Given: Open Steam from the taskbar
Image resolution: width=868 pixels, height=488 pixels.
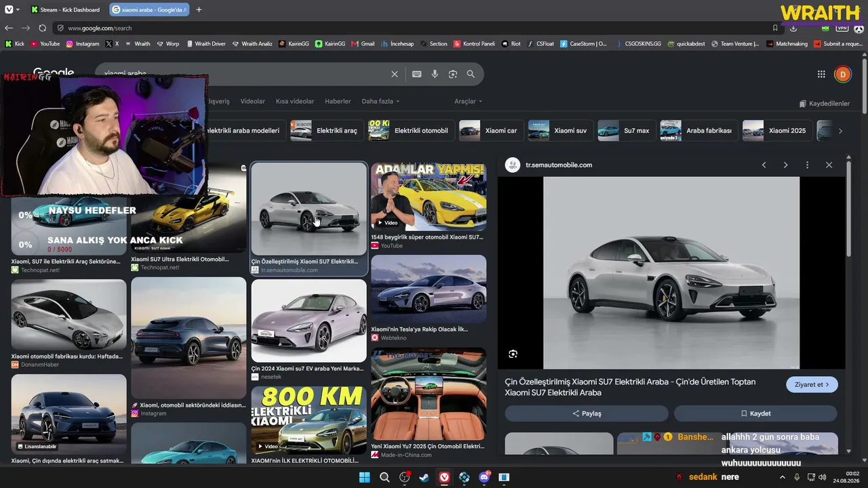Looking at the screenshot, I should tap(425, 477).
